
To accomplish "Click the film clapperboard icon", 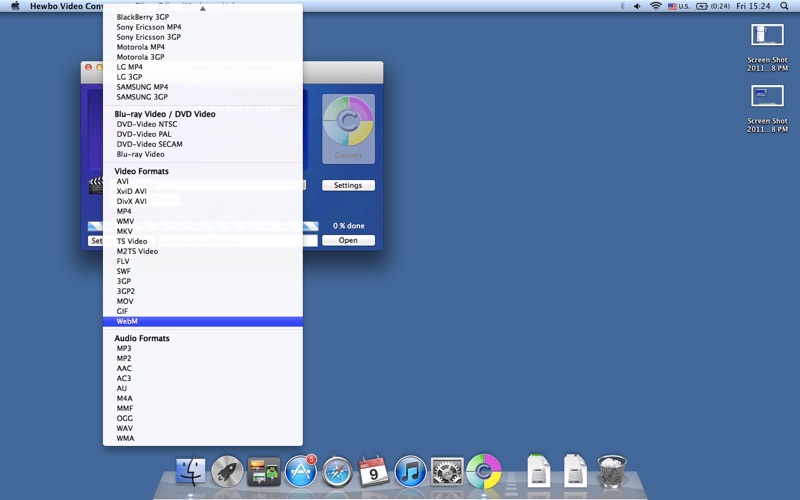I will click(x=95, y=185).
